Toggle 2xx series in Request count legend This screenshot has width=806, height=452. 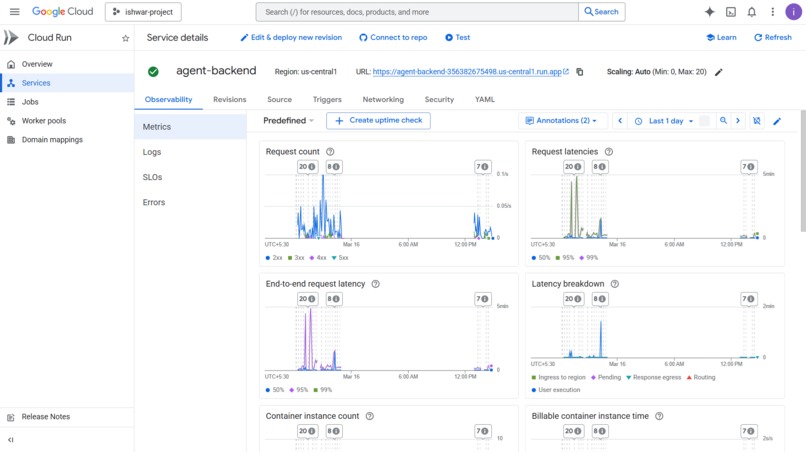pyautogui.click(x=274, y=258)
